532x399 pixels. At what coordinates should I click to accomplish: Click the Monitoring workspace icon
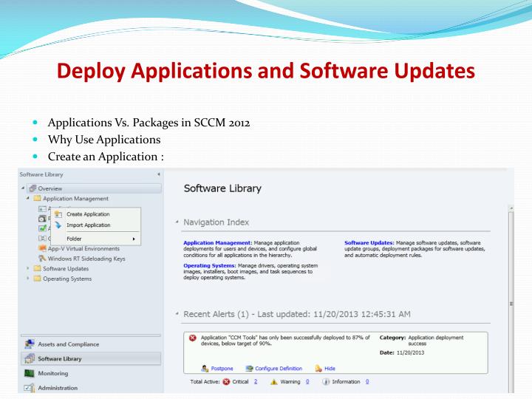tap(30, 373)
